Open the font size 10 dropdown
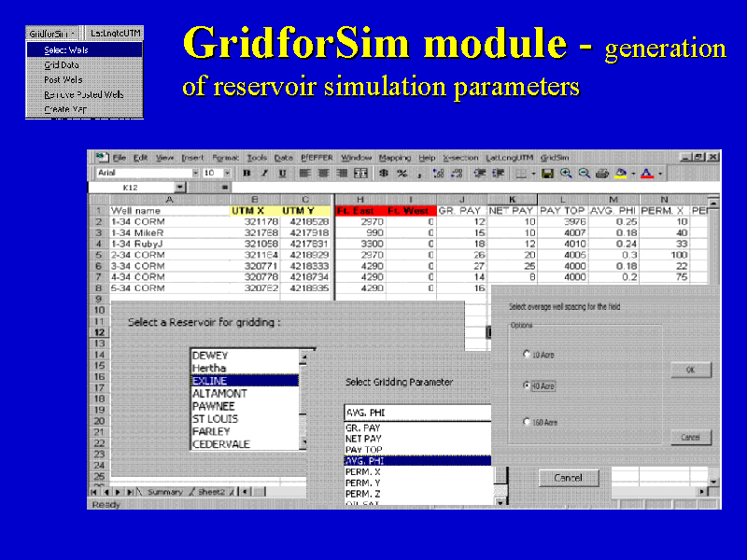 tap(227, 174)
